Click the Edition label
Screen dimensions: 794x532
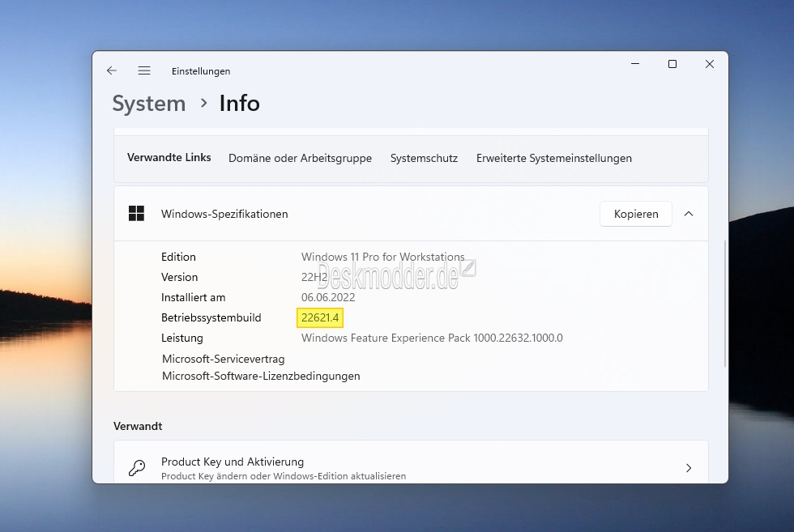178,257
